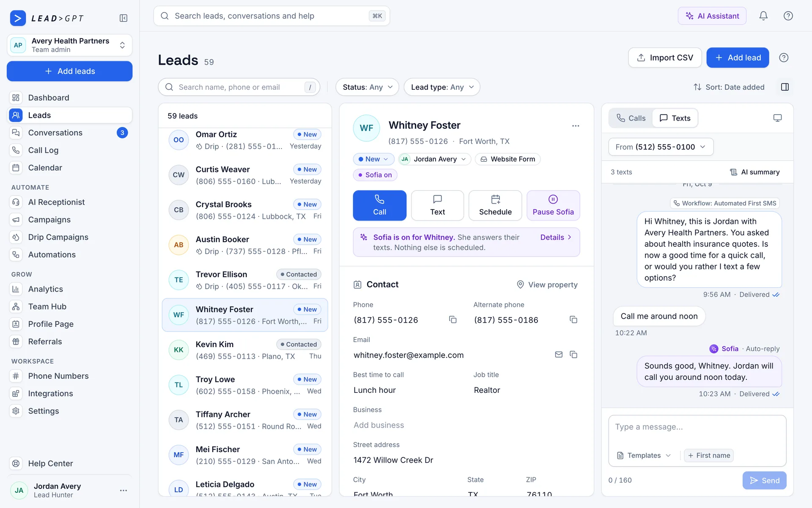Expand Sofia Details link
The height and width of the screenshot is (508, 812).
pos(556,237)
